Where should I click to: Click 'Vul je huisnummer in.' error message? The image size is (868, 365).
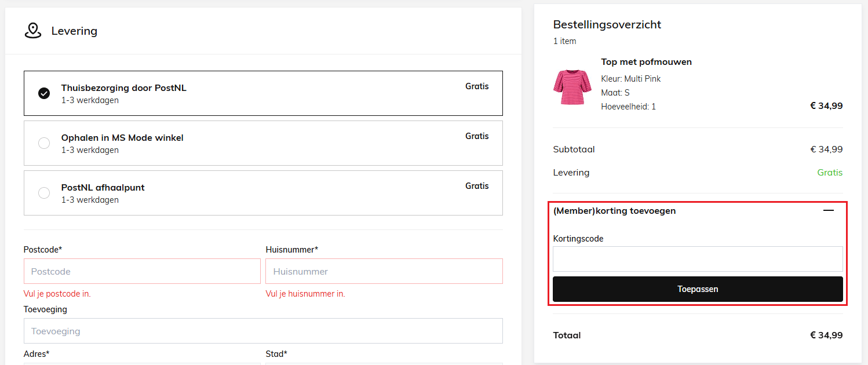pyautogui.click(x=305, y=294)
